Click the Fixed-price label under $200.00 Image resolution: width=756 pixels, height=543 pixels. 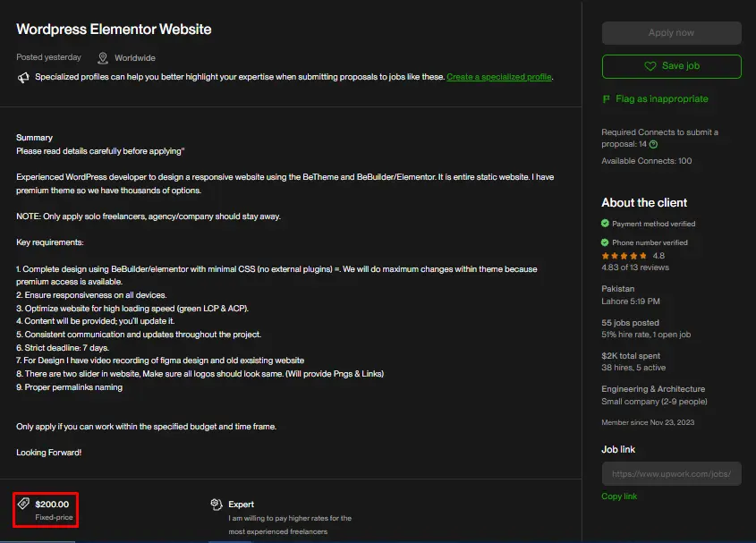(55, 518)
